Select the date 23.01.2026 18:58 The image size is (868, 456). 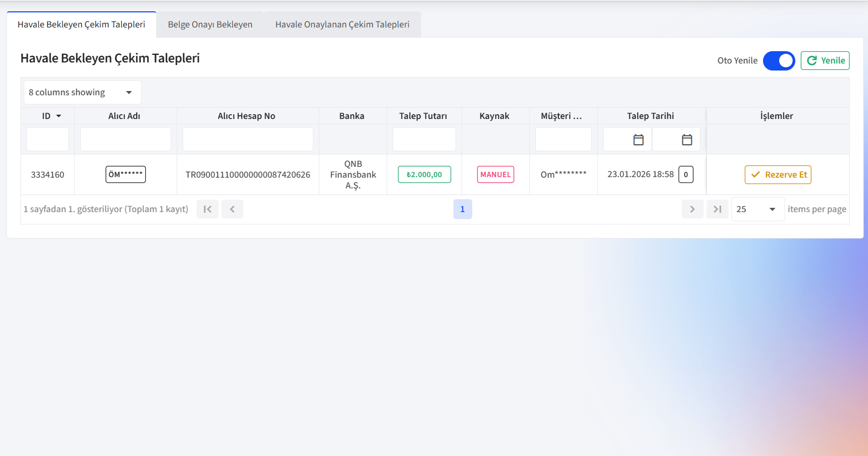pos(641,174)
